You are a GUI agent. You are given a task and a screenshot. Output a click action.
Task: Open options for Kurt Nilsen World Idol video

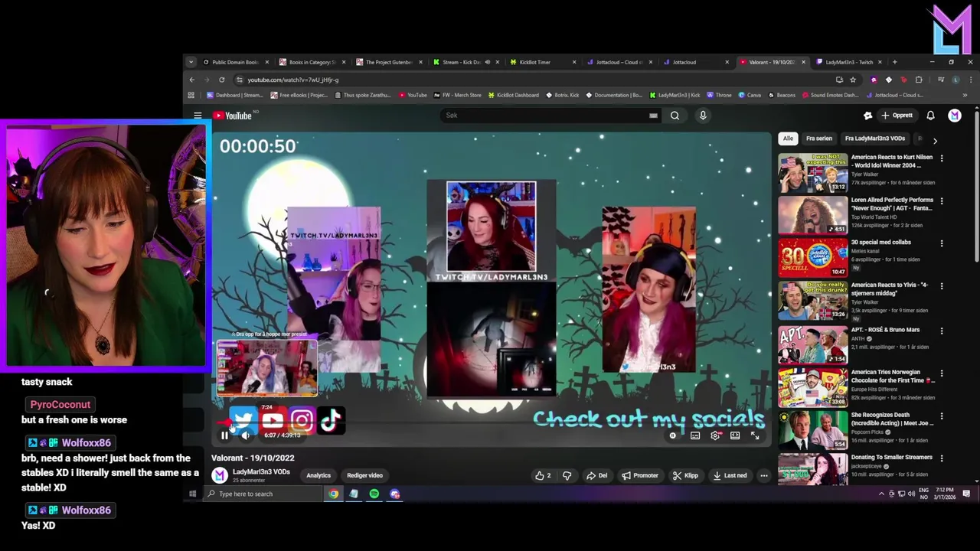point(942,158)
